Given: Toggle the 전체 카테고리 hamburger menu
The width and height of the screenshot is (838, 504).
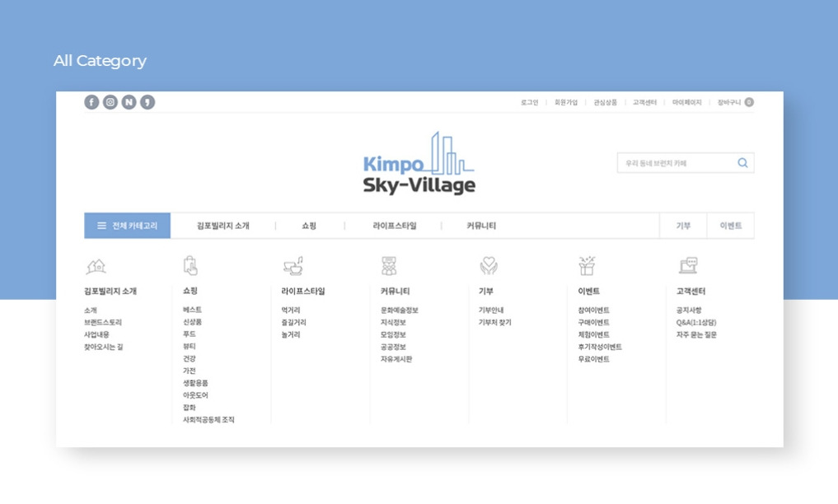Looking at the screenshot, I should (127, 226).
